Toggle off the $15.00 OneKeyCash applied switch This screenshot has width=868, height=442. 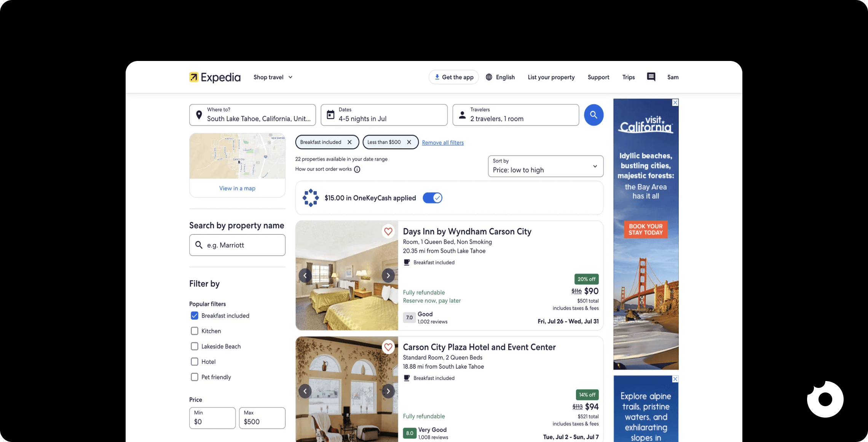432,198
